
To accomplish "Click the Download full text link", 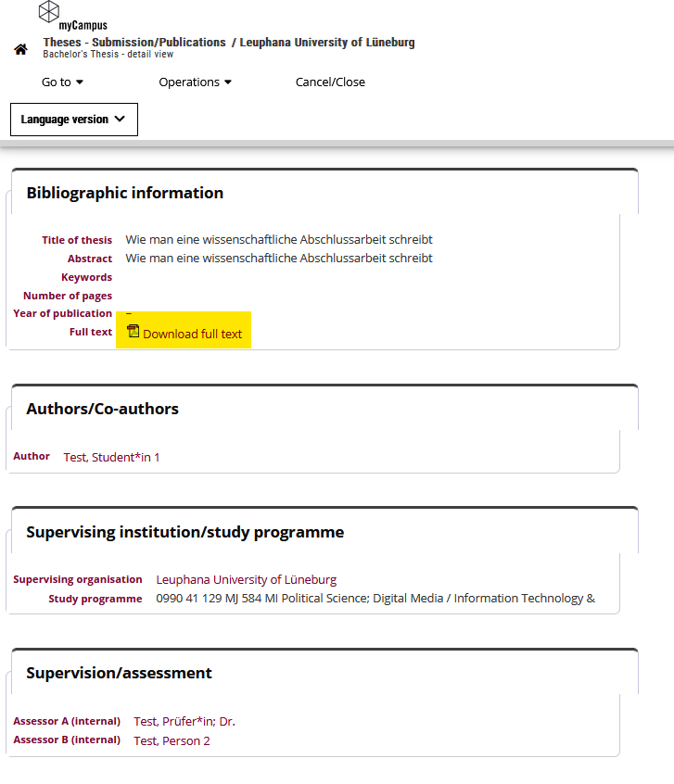I will pyautogui.click(x=192, y=334).
